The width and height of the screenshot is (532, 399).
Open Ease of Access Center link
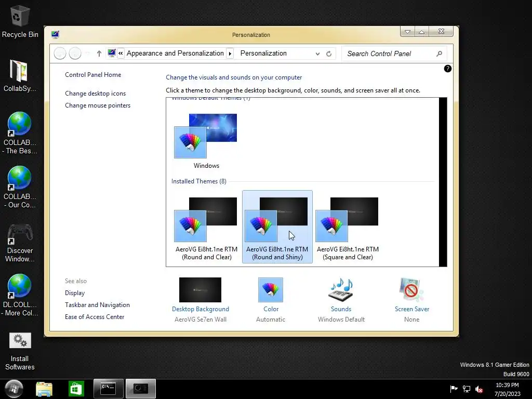coord(95,316)
